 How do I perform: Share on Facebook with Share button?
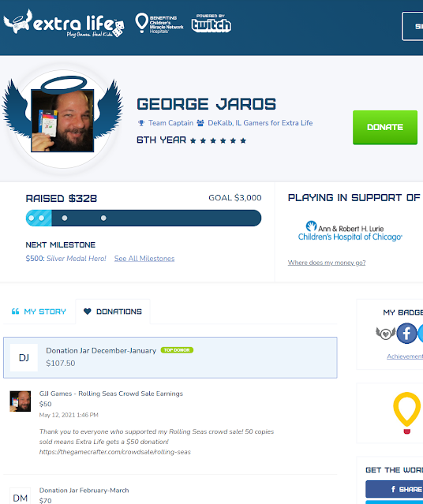click(395, 489)
